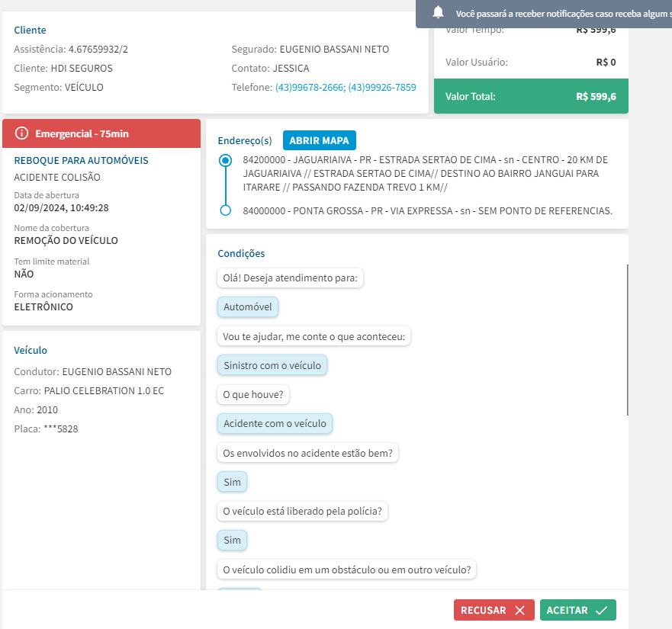Select the filled origin address marker
The width and height of the screenshot is (672, 629).
pos(225,161)
